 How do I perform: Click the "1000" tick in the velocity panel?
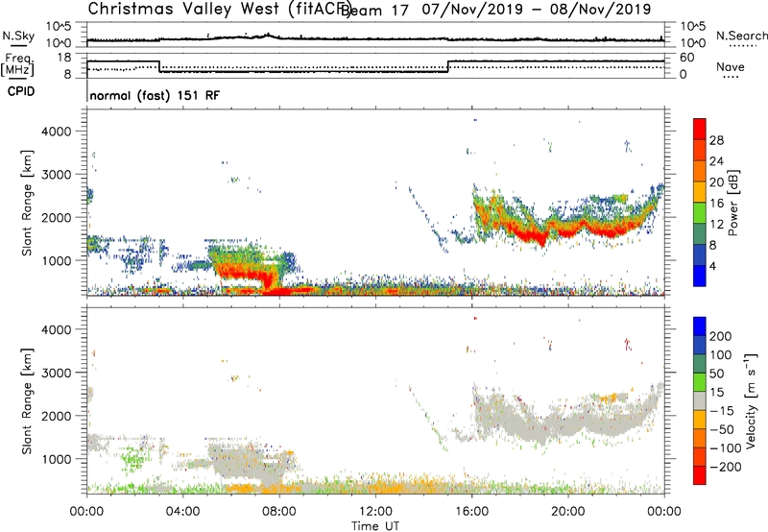(57, 459)
